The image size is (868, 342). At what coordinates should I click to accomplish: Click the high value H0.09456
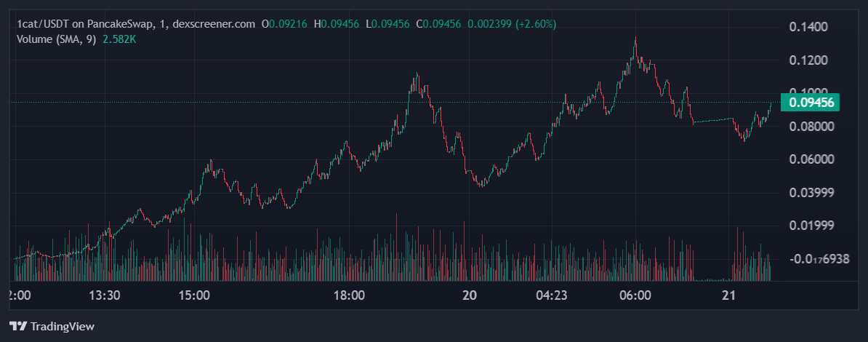click(x=336, y=25)
